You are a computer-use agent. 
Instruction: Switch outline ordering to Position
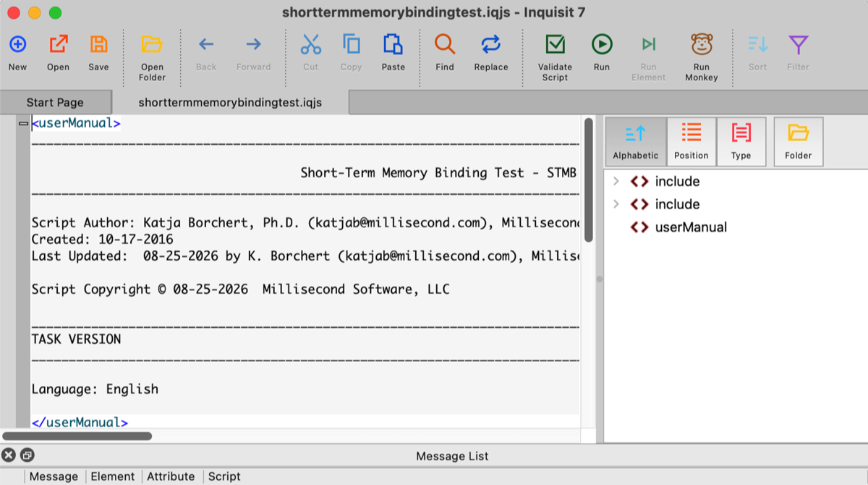pyautogui.click(x=692, y=142)
